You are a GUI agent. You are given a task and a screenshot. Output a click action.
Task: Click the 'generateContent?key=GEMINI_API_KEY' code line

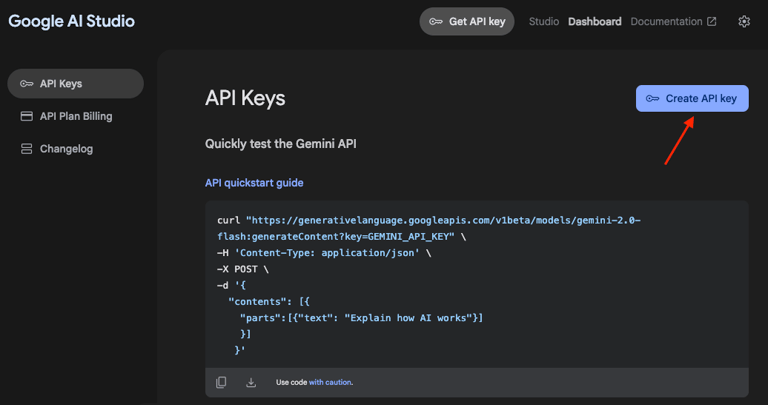coord(341,237)
